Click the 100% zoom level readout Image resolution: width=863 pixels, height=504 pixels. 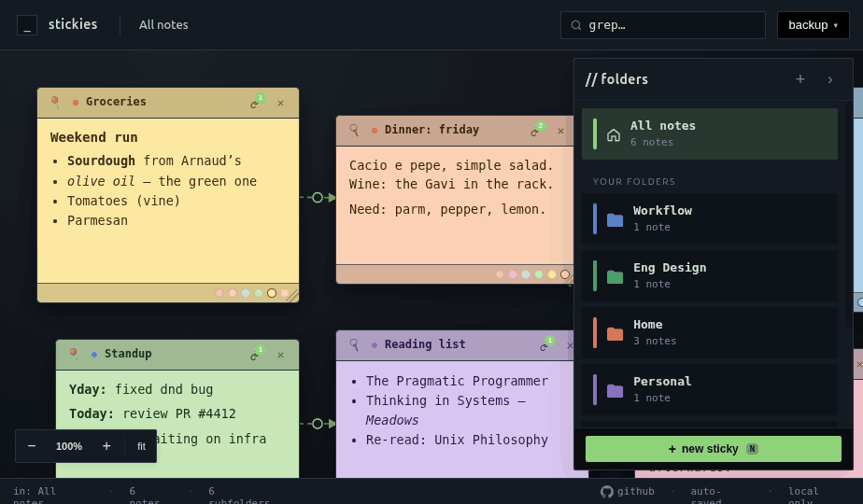pos(69,446)
